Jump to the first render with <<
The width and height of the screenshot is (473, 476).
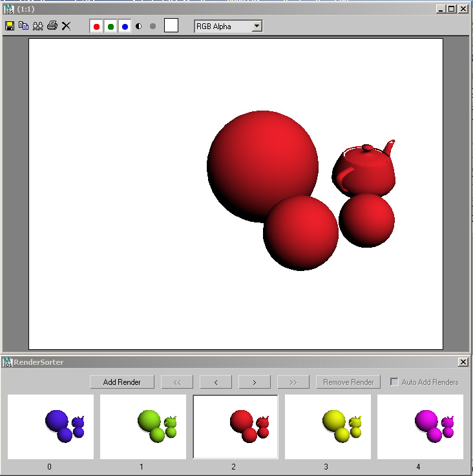click(177, 382)
